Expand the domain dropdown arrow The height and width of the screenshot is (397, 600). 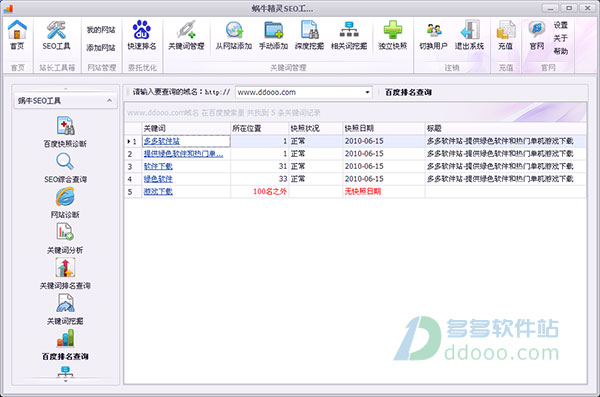click(x=367, y=92)
